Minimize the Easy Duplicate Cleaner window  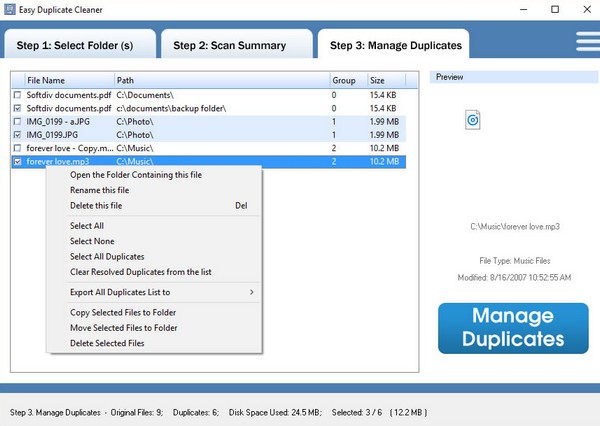(x=523, y=10)
